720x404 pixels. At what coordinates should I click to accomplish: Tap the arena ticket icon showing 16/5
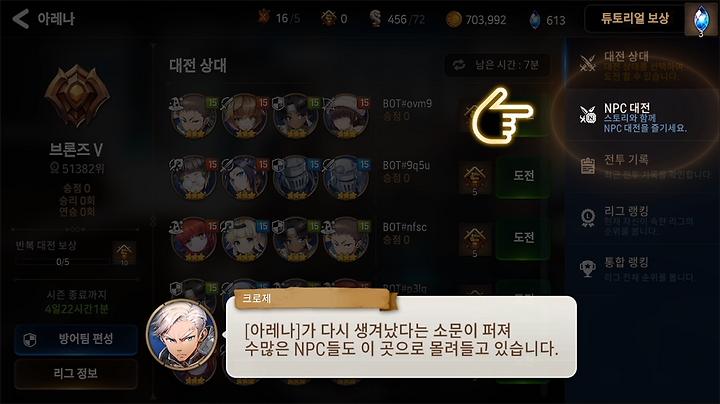pos(264,18)
